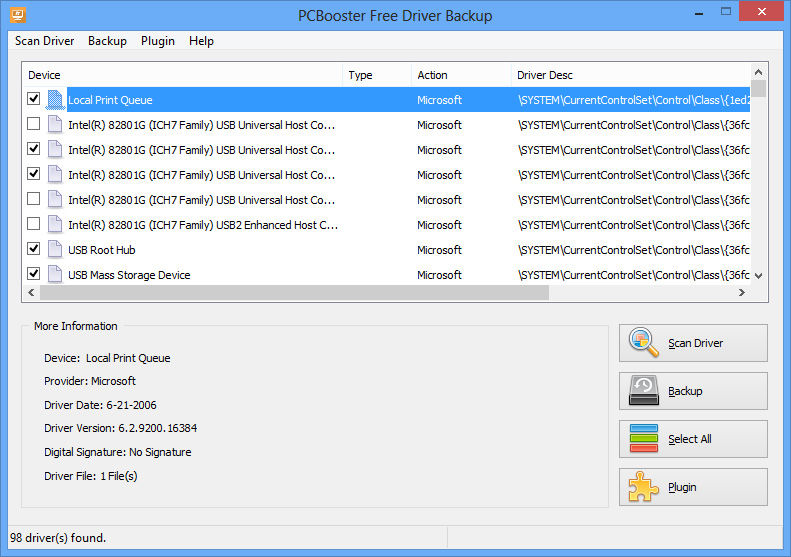Click the registry path in the USB Mass Storage Device row
The height and width of the screenshot is (557, 791).
tap(634, 275)
